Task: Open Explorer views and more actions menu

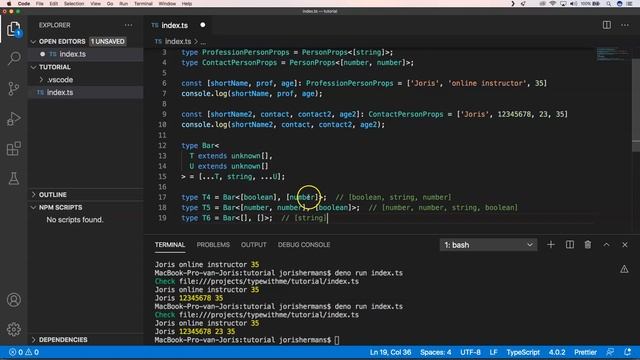Action: tap(129, 25)
